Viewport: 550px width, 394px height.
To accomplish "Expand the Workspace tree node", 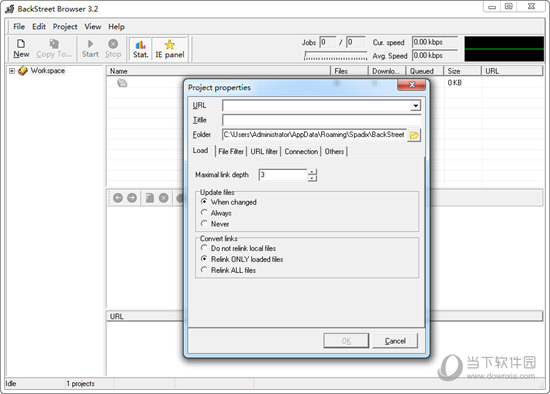I will (x=12, y=71).
